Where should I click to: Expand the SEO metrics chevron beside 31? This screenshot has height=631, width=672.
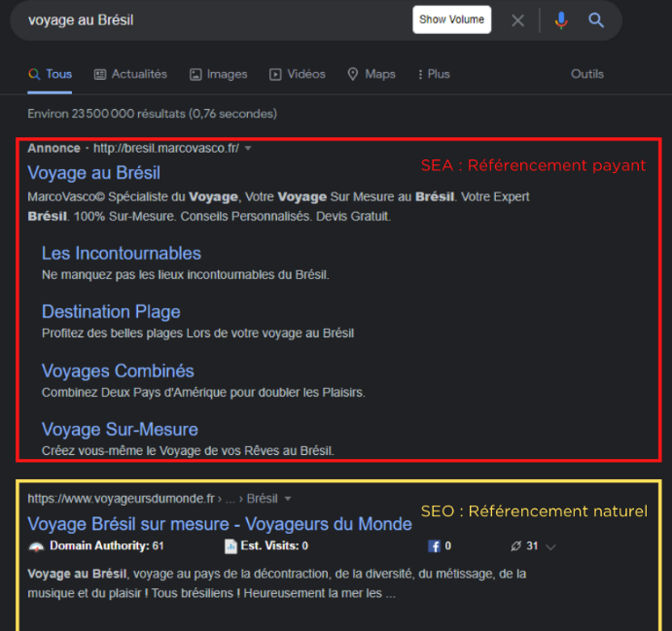551,547
